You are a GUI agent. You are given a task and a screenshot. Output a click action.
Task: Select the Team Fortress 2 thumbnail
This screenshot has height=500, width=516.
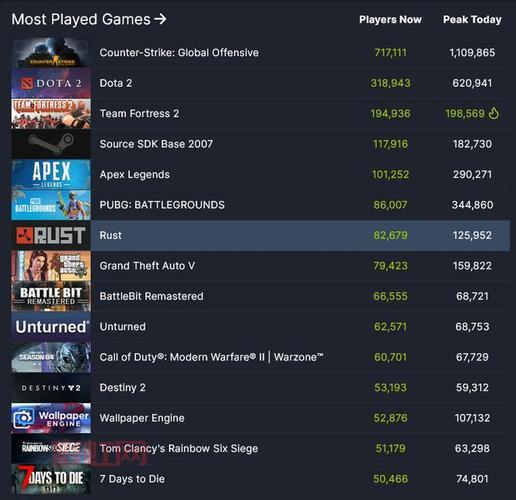[51, 114]
